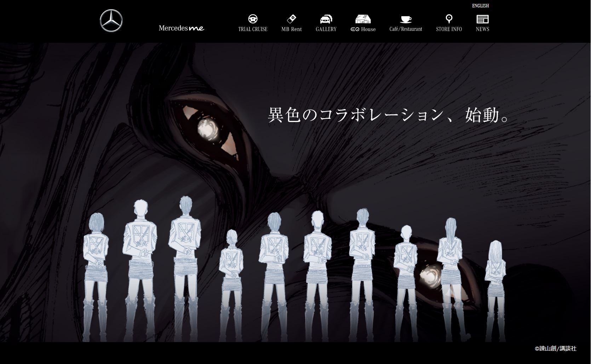Open the house icon above EQ House

[363, 19]
